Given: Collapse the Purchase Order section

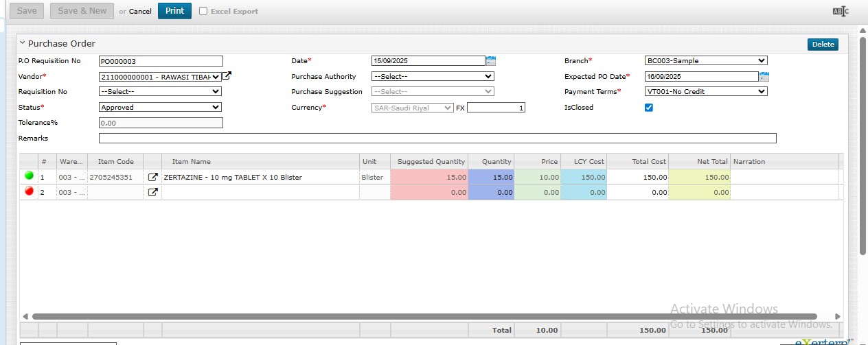Looking at the screenshot, I should click(22, 43).
